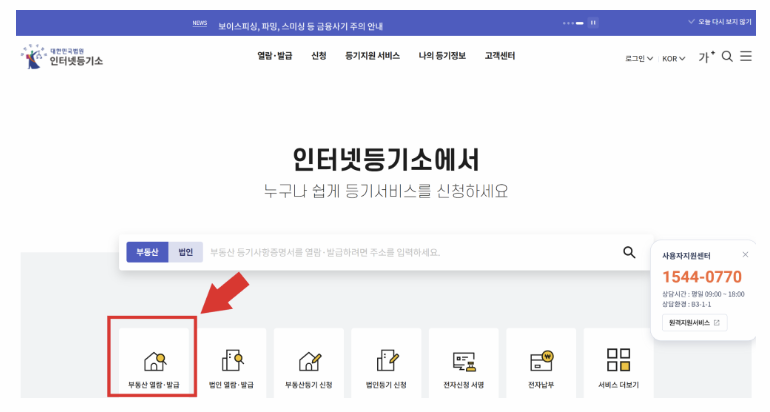
Task: Expand the KOR language dropdown
Action: click(673, 58)
